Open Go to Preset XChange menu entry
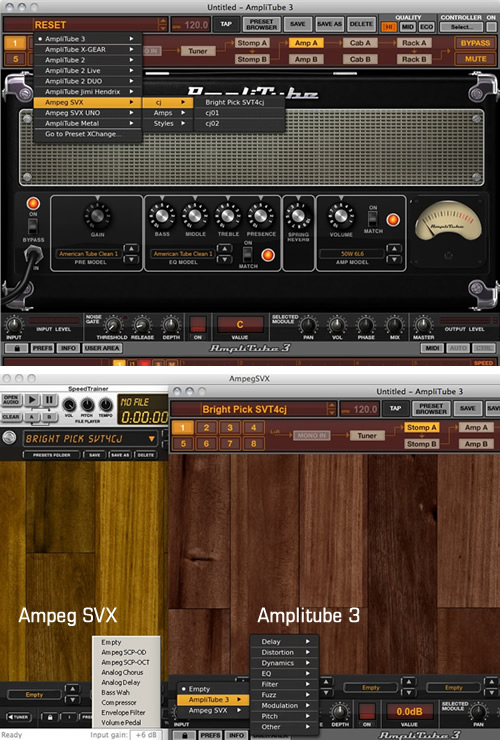500x740 pixels. click(88, 134)
